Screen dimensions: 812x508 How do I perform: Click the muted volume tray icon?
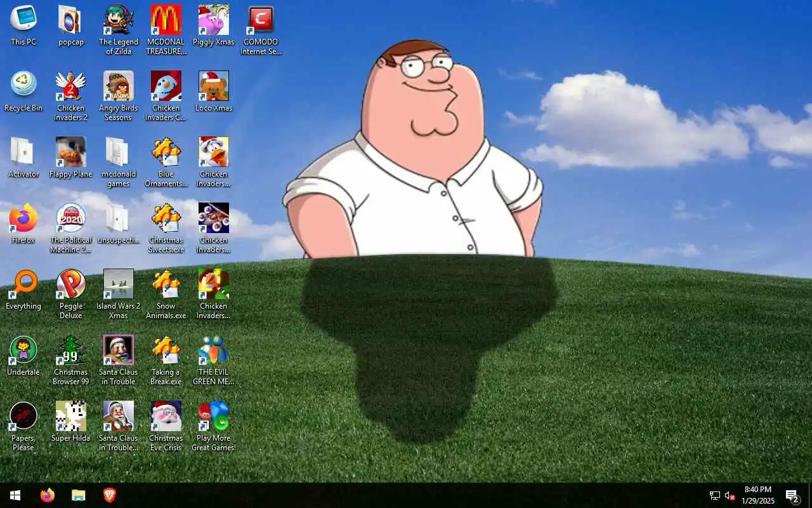[x=730, y=496]
